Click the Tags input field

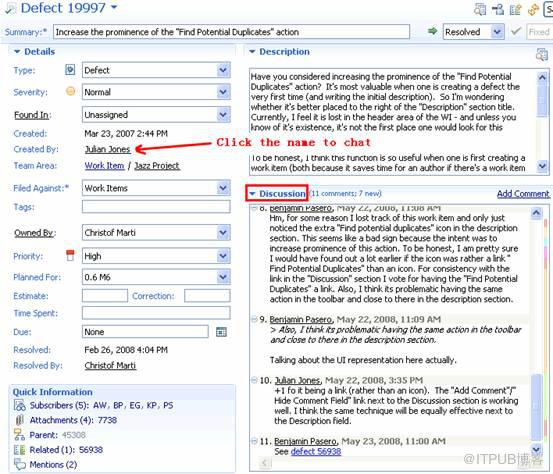click(156, 207)
